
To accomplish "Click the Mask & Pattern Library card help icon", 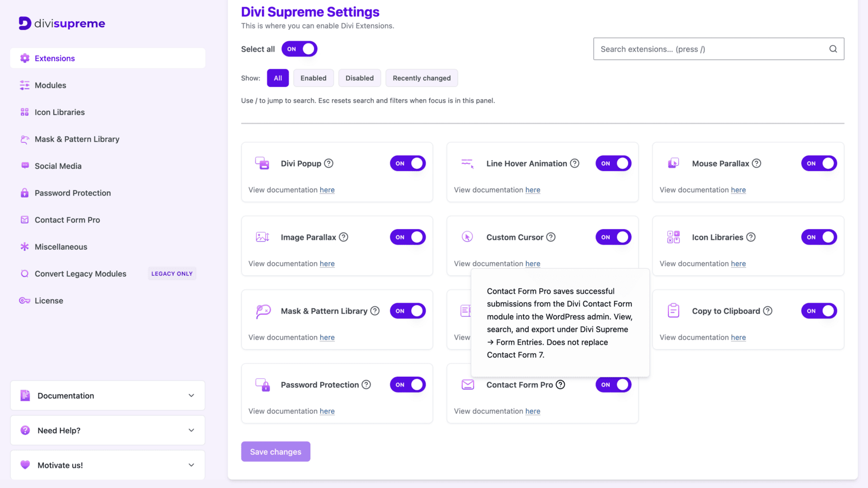I will coord(375,311).
